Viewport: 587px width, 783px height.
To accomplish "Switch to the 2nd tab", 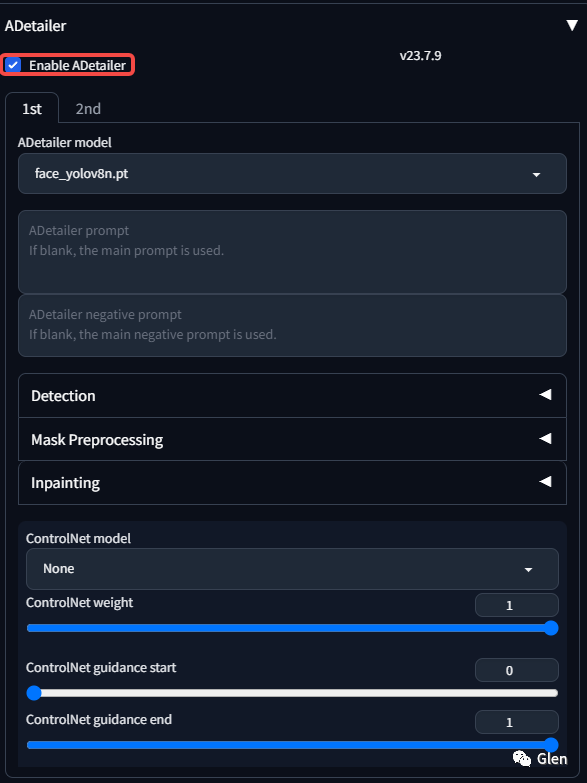I will click(88, 108).
